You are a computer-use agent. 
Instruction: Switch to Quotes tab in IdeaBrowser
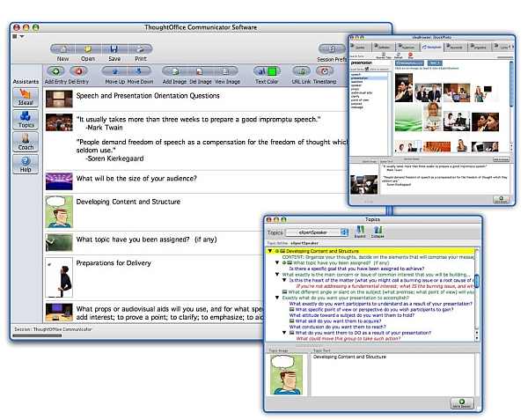[x=360, y=48]
